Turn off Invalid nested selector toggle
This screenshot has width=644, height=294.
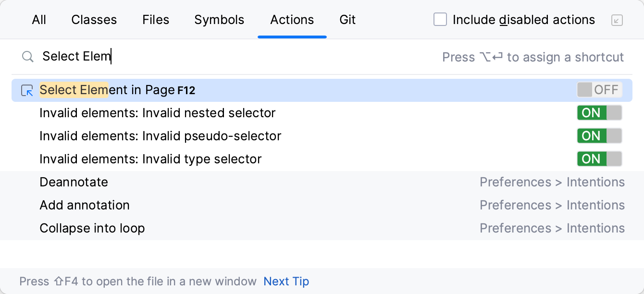click(x=599, y=113)
